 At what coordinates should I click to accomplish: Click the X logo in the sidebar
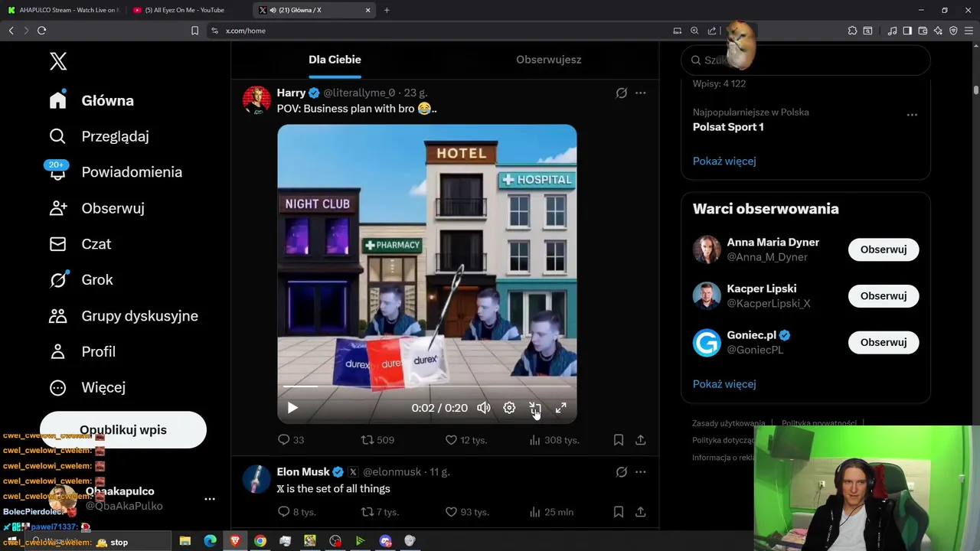tap(58, 62)
